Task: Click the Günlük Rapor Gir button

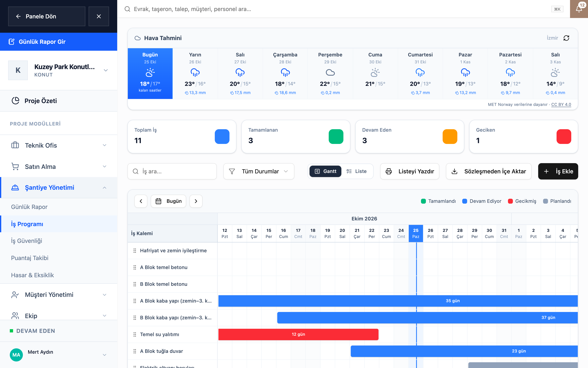Action: (x=59, y=42)
